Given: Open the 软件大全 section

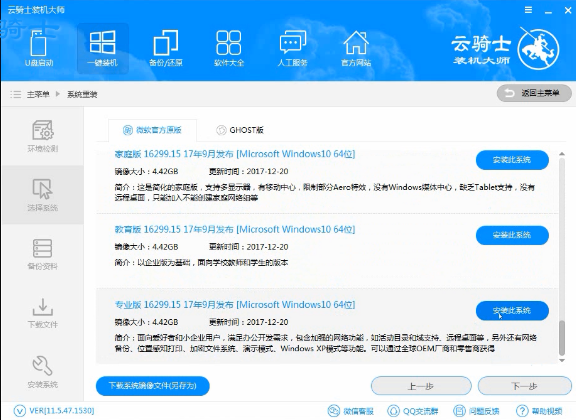Looking at the screenshot, I should click(229, 48).
